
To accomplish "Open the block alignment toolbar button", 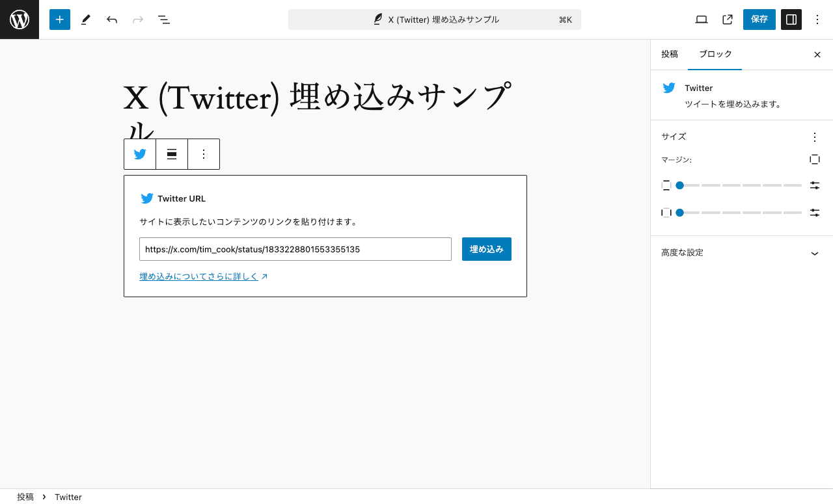I will [172, 154].
